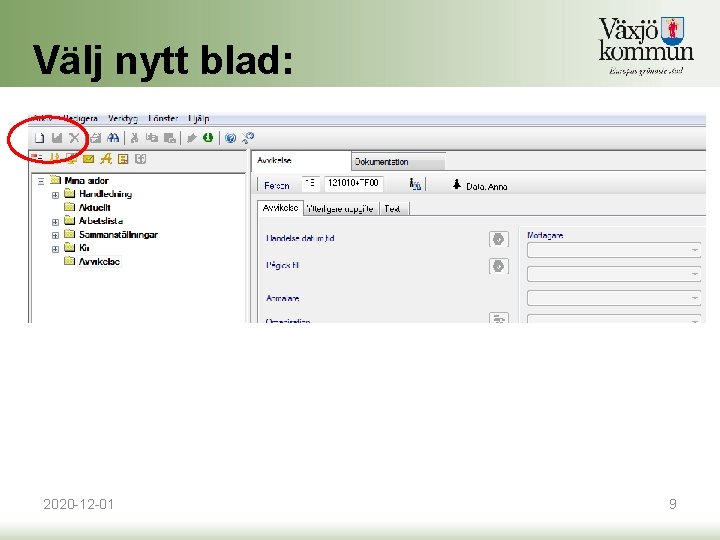Image resolution: width=720 pixels, height=540 pixels.
Task: Click the slide date 2020-12-01
Action: point(79,504)
